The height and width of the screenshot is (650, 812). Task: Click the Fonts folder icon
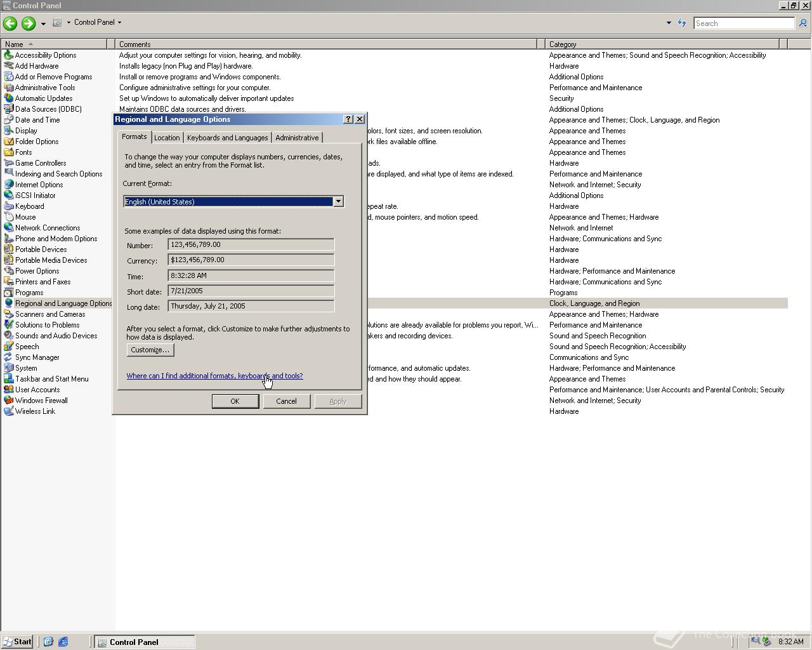[x=8, y=152]
